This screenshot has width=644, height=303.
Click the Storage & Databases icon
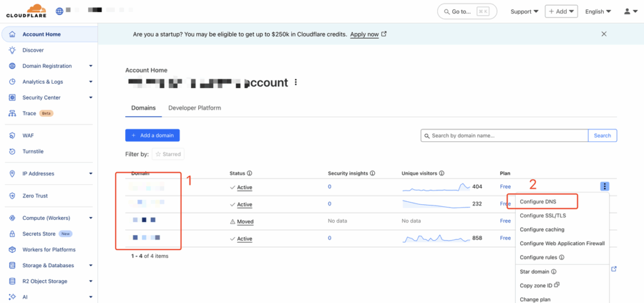[13, 266]
